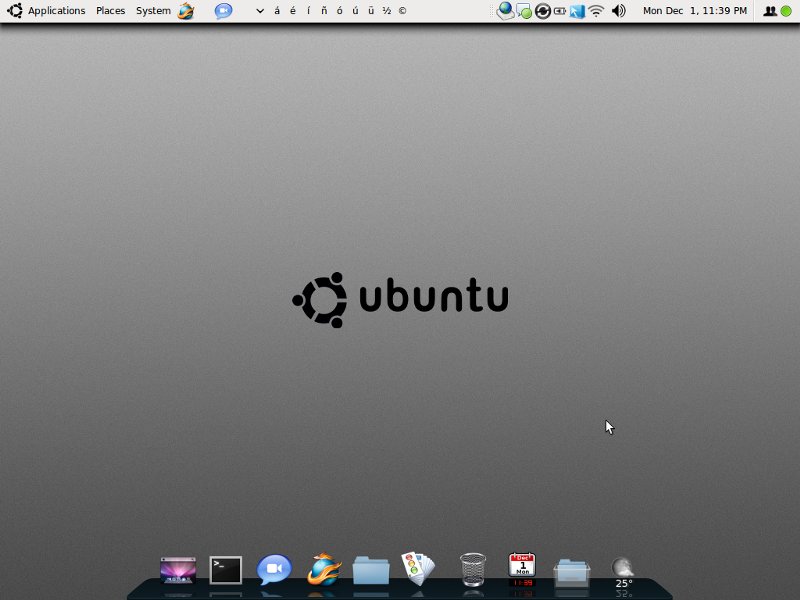Open the traffic-light cards icon in dock

[x=418, y=569]
